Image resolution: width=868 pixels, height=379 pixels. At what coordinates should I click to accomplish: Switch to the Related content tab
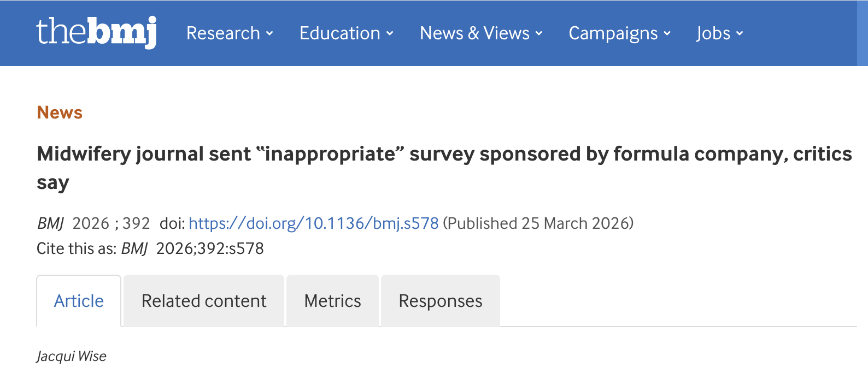(x=204, y=301)
